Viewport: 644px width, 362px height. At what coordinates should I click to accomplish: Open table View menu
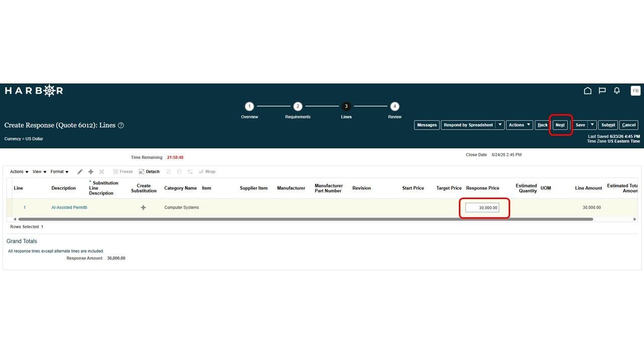[x=39, y=171]
